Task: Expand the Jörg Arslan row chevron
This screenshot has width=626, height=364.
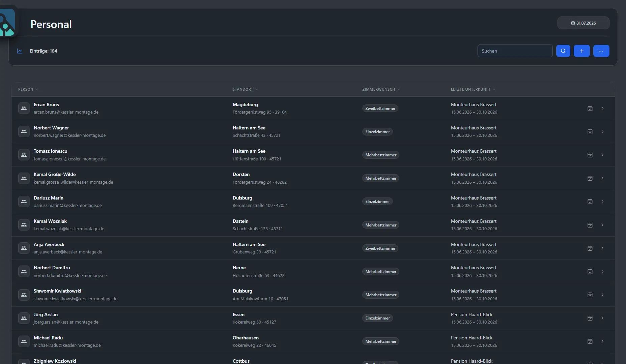Action: 602,318
